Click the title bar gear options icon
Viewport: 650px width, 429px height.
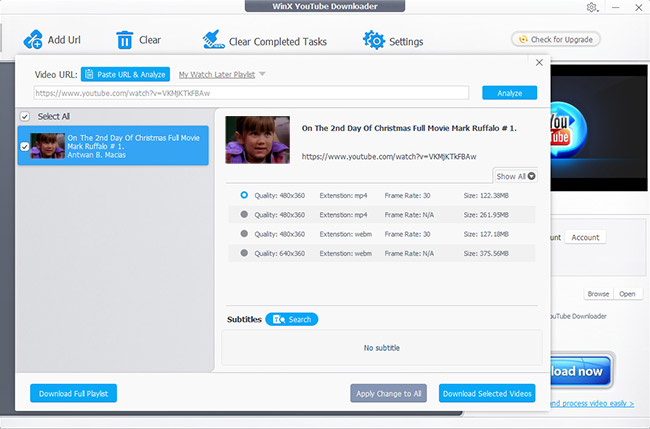click(592, 7)
